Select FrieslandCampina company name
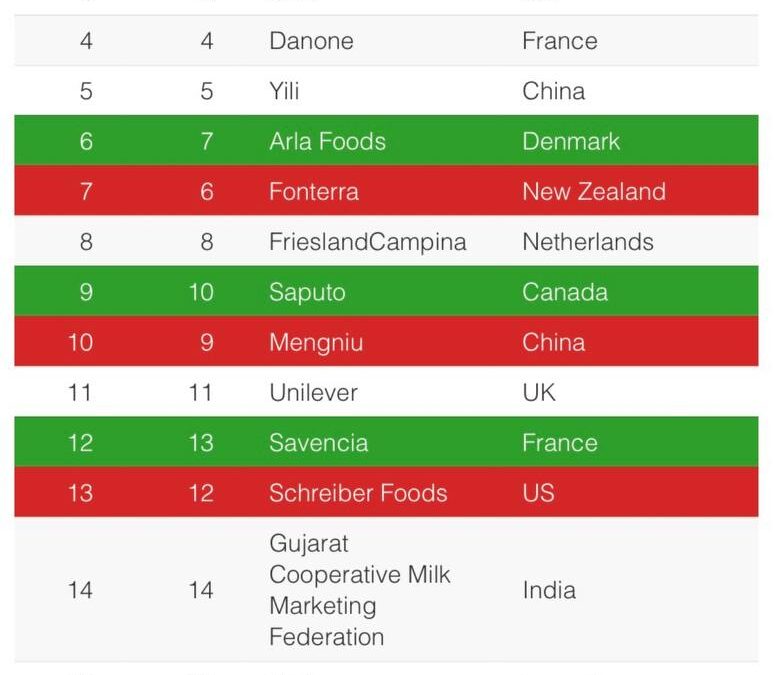Image resolution: width=774 pixels, height=675 pixels. (x=368, y=242)
